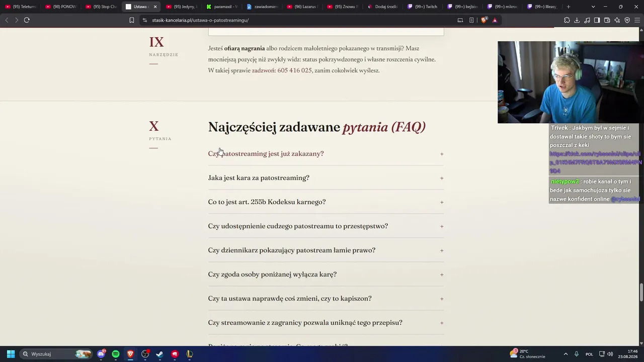Image resolution: width=644 pixels, height=362 pixels.
Task: Expand 'Czy udostępnienie cudzego patostreamu to przestępstwo?'
Action: point(326,226)
